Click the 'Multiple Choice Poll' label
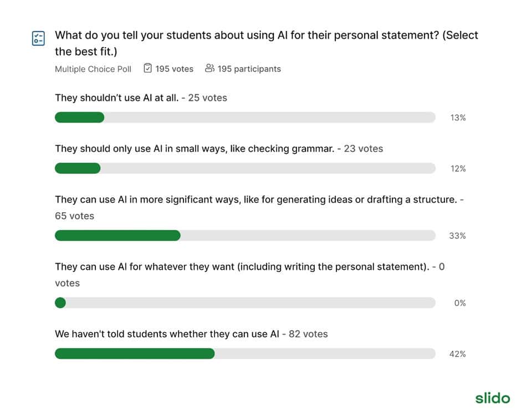This screenshot has width=521, height=420. tap(93, 69)
